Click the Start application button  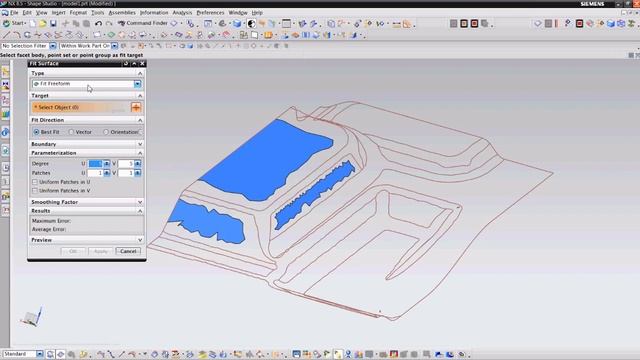[14, 23]
